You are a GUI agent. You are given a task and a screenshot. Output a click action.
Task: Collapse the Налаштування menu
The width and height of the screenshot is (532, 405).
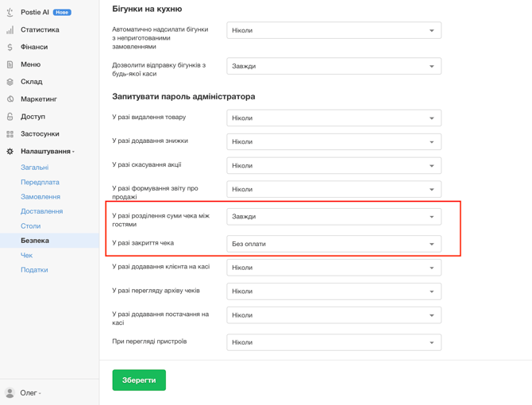pyautogui.click(x=47, y=152)
